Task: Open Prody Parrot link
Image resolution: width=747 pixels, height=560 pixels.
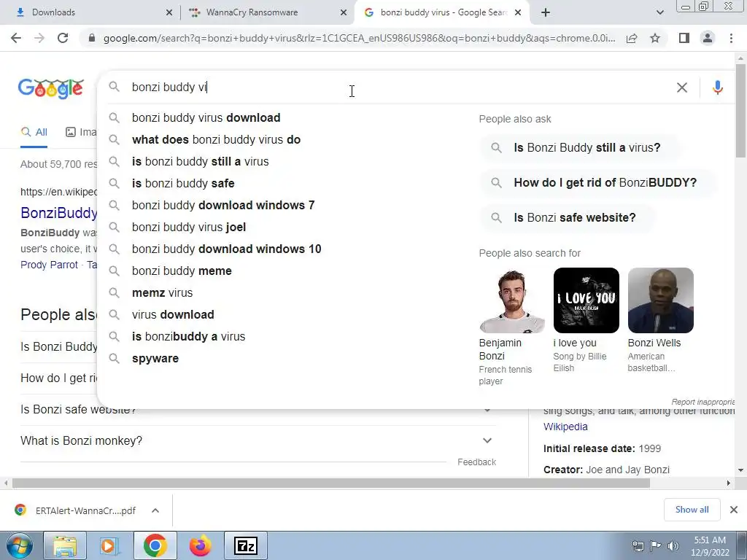Action: [x=49, y=265]
